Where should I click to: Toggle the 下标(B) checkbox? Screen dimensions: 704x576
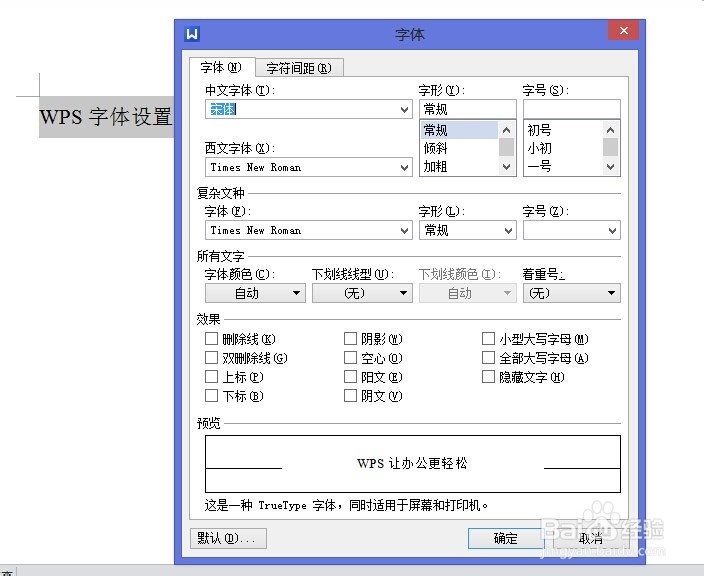tap(211, 396)
